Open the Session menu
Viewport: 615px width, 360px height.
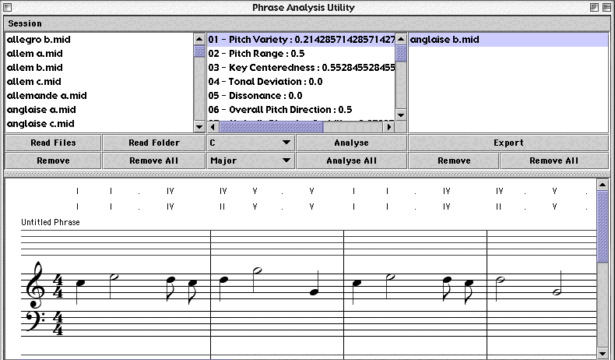point(25,24)
